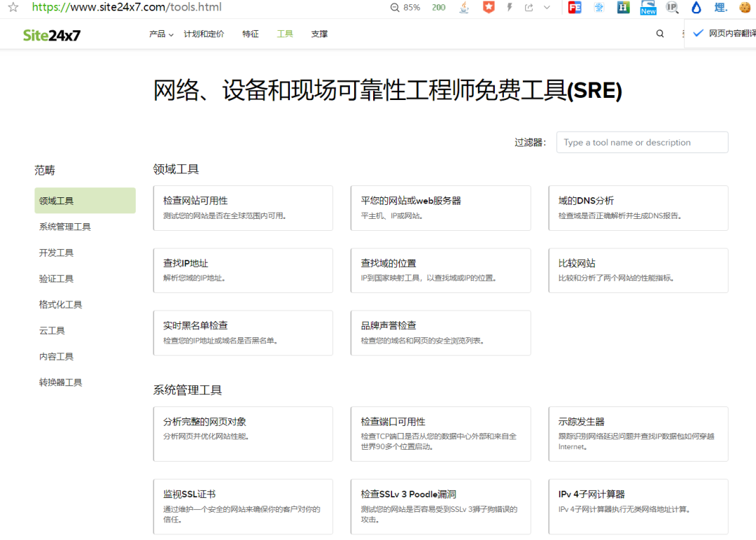The height and width of the screenshot is (540, 756).
Task: Click the red shield star extension icon
Action: click(x=489, y=7)
